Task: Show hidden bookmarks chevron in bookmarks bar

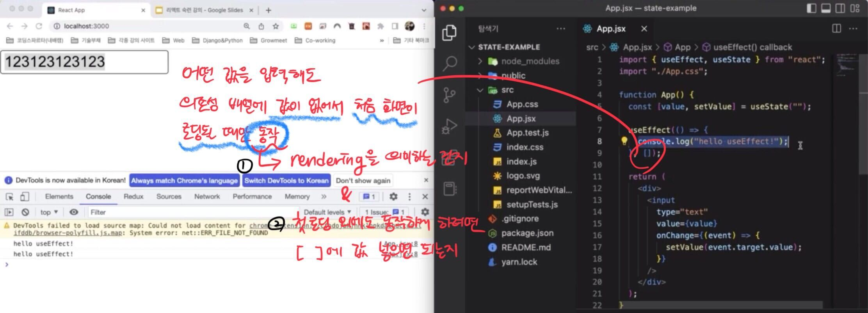Action: 382,41
